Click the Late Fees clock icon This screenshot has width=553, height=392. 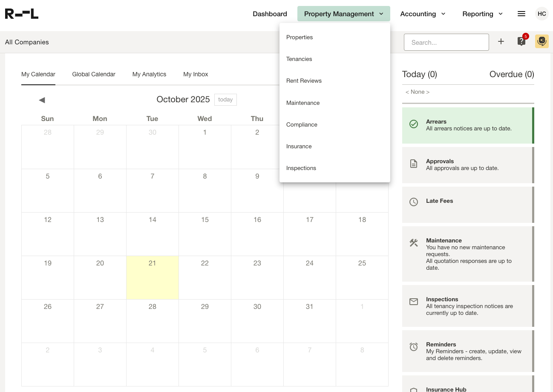(x=414, y=202)
